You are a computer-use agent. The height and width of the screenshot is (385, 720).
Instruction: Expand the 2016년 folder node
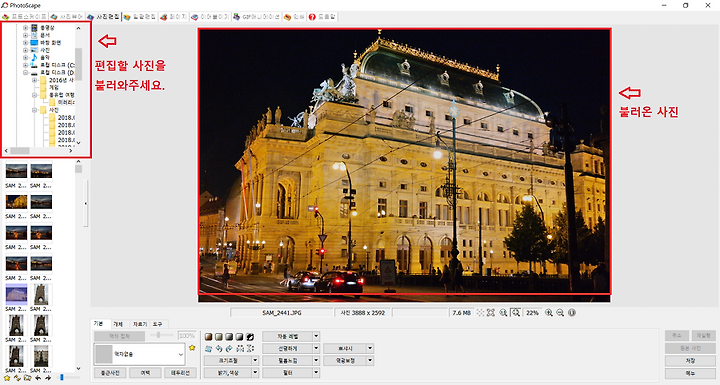coord(34,80)
